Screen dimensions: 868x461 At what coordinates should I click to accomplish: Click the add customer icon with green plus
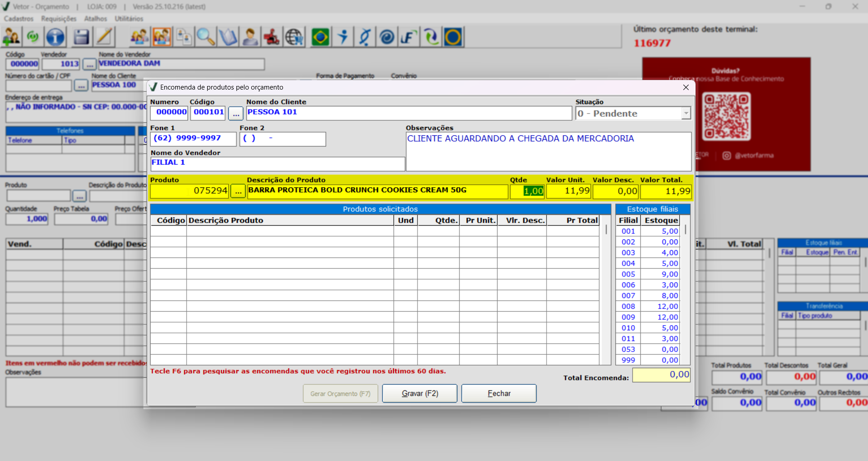click(11, 37)
